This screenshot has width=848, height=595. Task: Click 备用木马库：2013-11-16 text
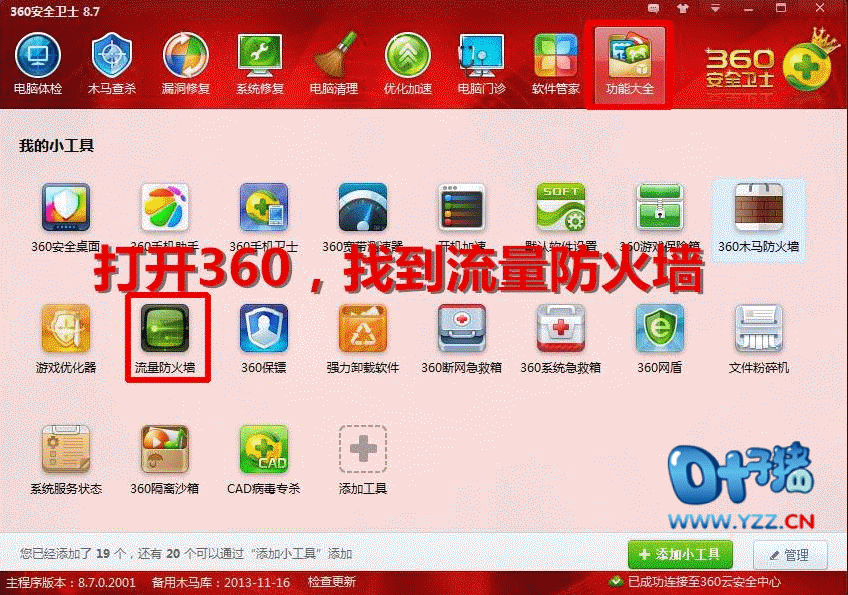coord(221,583)
